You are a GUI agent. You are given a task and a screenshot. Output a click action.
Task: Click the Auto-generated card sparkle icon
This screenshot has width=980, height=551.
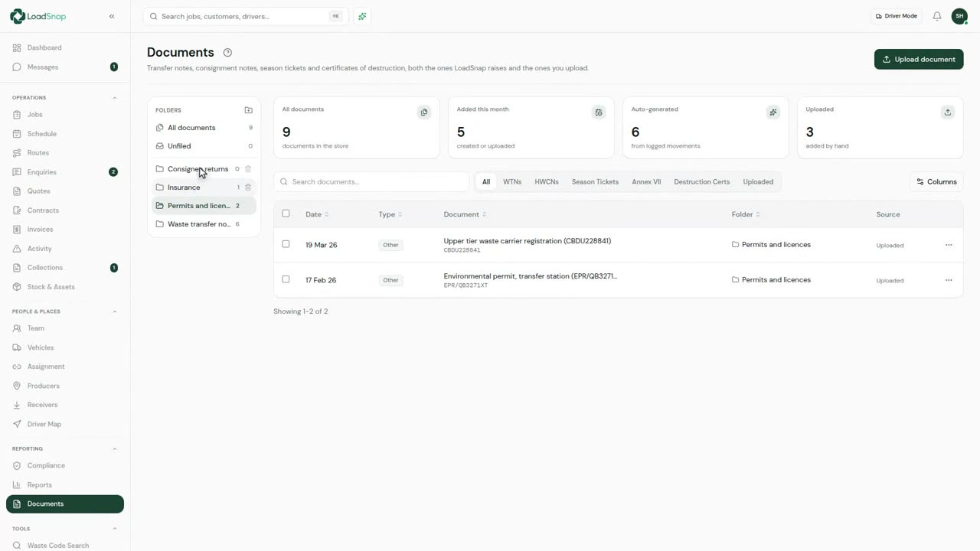point(773,112)
